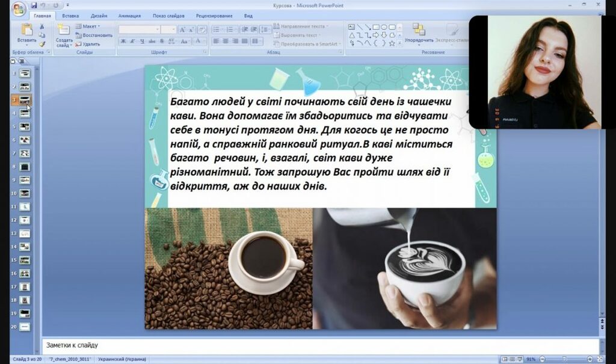
Task: Open the Layout (Макет) dropdown
Action: [88, 26]
